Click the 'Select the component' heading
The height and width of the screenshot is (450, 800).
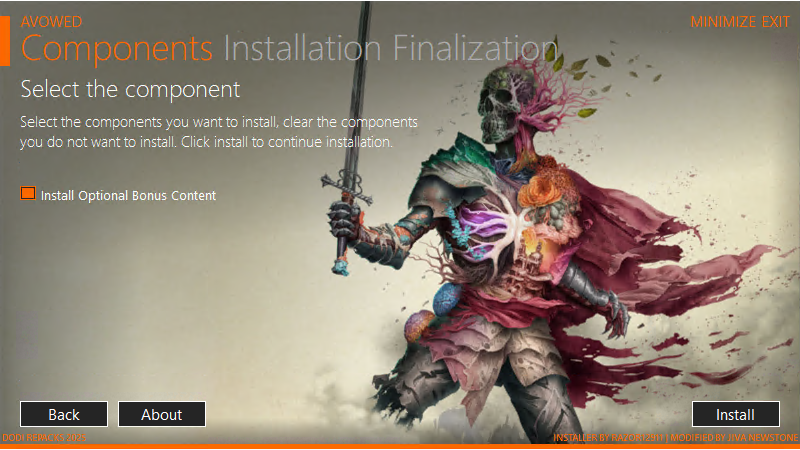pos(130,90)
